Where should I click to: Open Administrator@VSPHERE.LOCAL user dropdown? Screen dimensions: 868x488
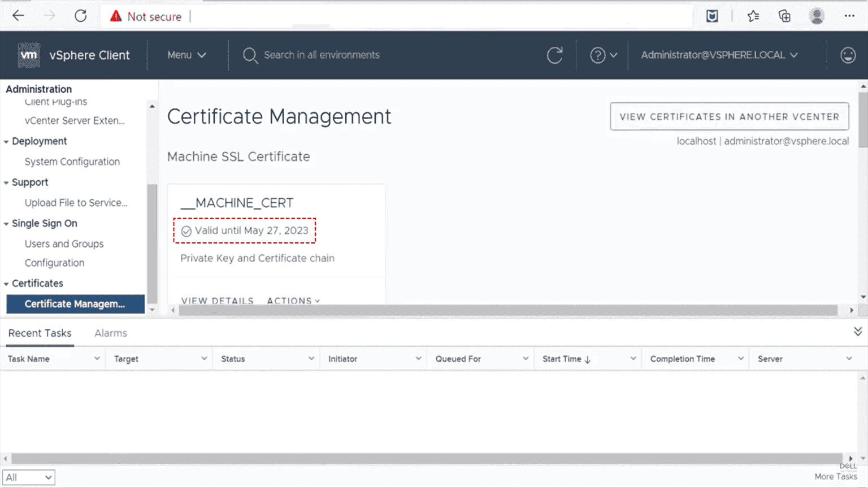point(719,55)
